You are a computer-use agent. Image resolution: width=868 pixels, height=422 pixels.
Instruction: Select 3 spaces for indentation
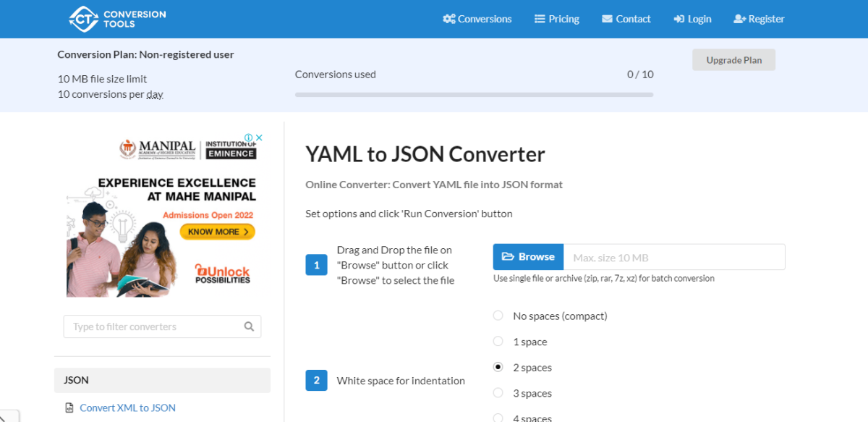click(498, 393)
